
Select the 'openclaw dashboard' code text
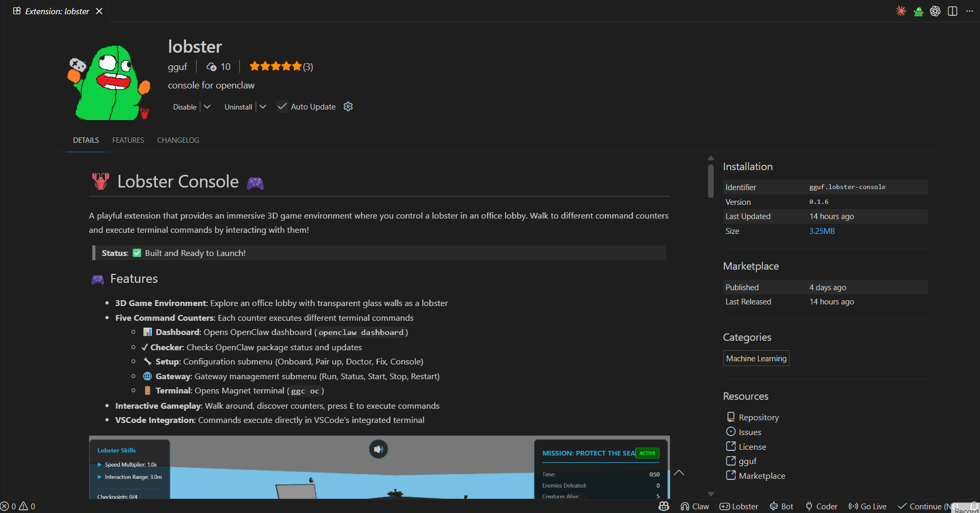(x=361, y=332)
